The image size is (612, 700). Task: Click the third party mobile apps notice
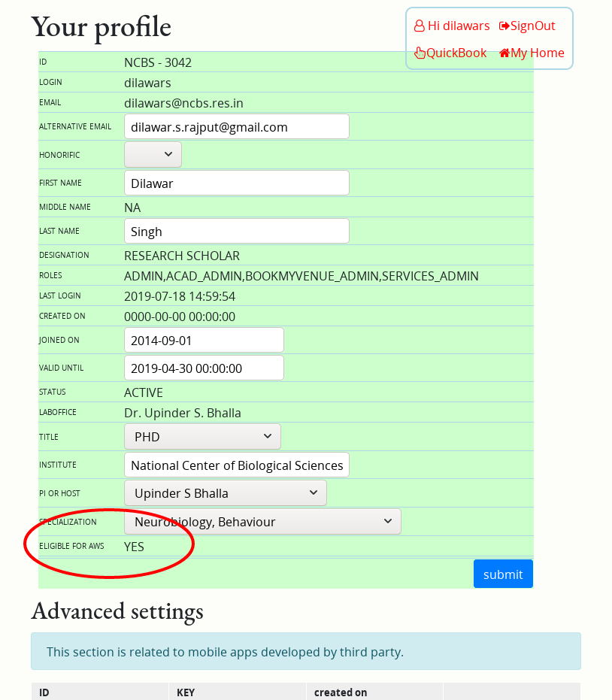pyautogui.click(x=306, y=651)
